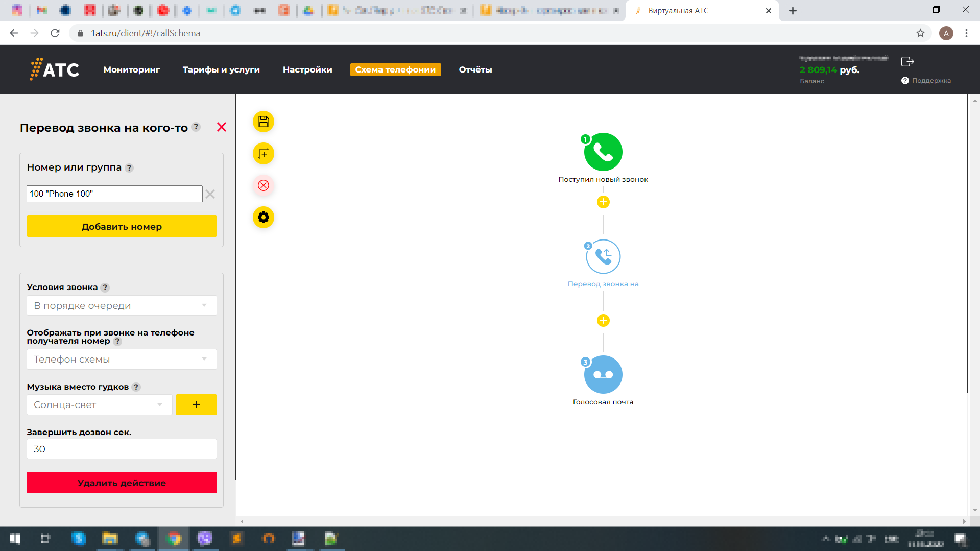
Task: Expand the hold music dropdown
Action: [99, 405]
